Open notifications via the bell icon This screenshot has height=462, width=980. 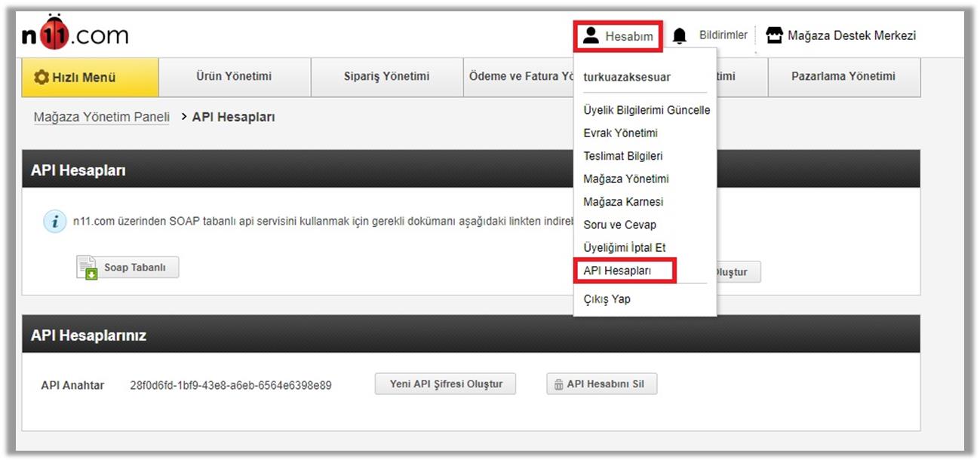(x=680, y=35)
